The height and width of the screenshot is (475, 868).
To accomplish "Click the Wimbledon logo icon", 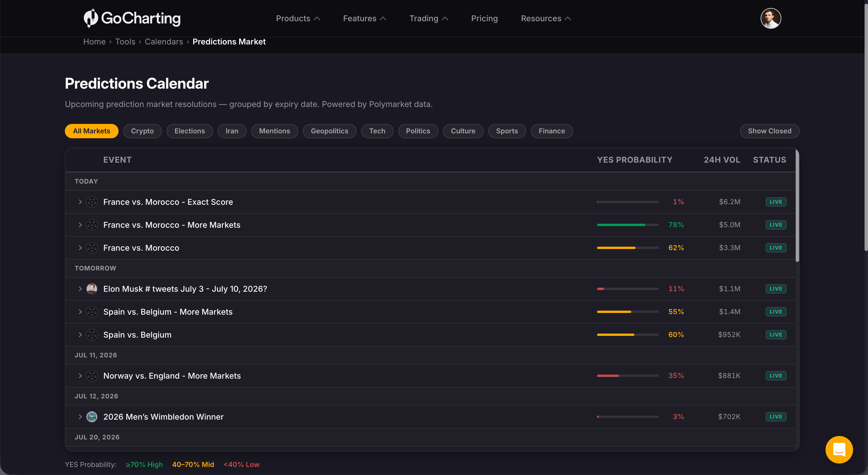I will point(92,417).
